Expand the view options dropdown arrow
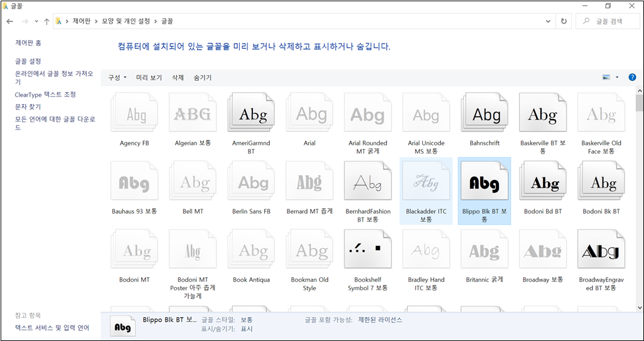The height and width of the screenshot is (341, 644). pyautogui.click(x=617, y=77)
